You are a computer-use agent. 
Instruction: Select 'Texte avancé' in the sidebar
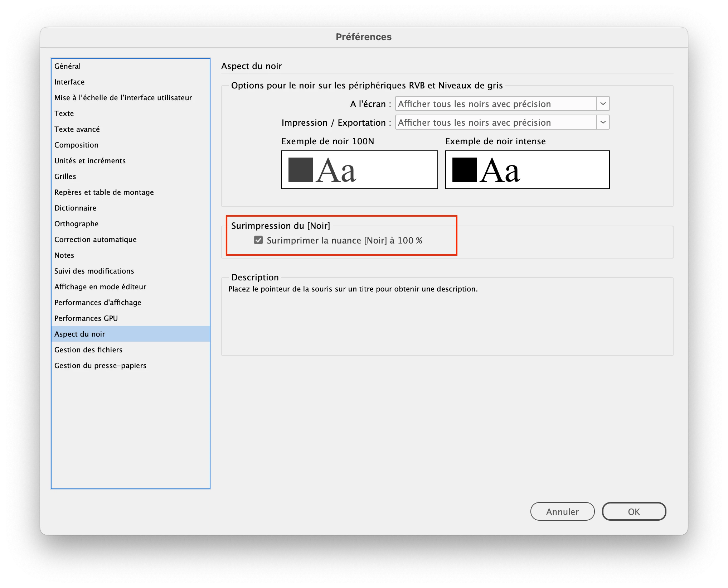[77, 129]
